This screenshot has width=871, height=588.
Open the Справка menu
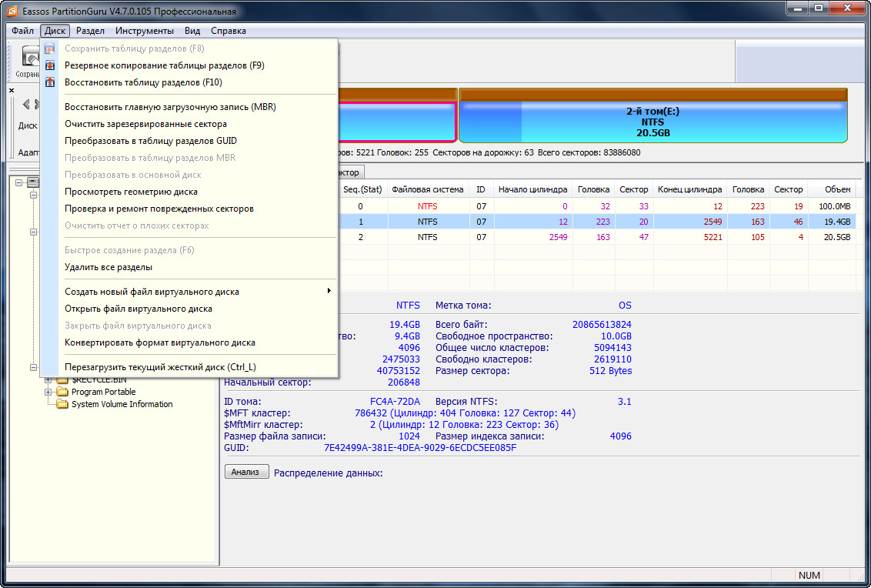point(228,31)
